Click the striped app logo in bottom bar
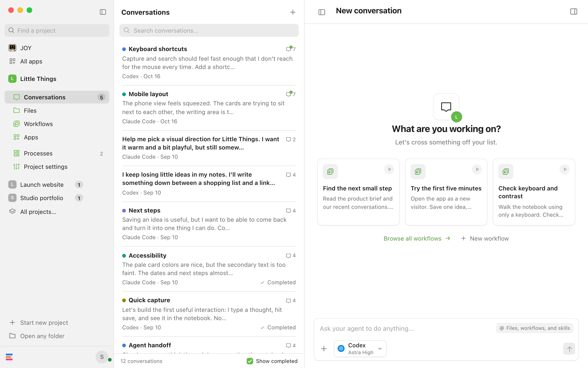 [9, 357]
